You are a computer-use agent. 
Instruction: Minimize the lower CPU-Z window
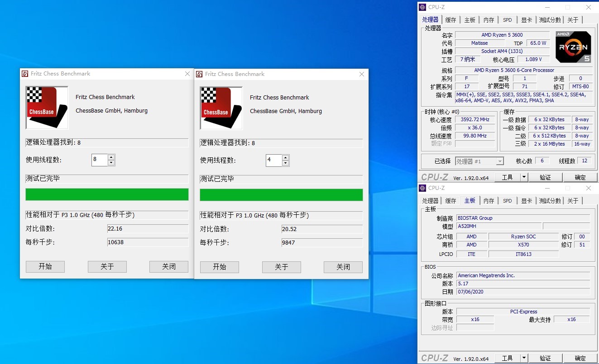(x=547, y=188)
